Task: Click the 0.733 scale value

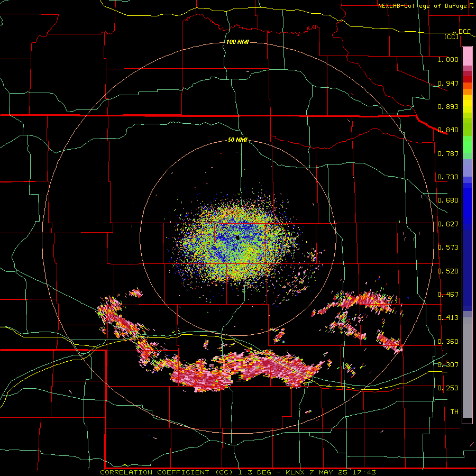Action: click(448, 177)
